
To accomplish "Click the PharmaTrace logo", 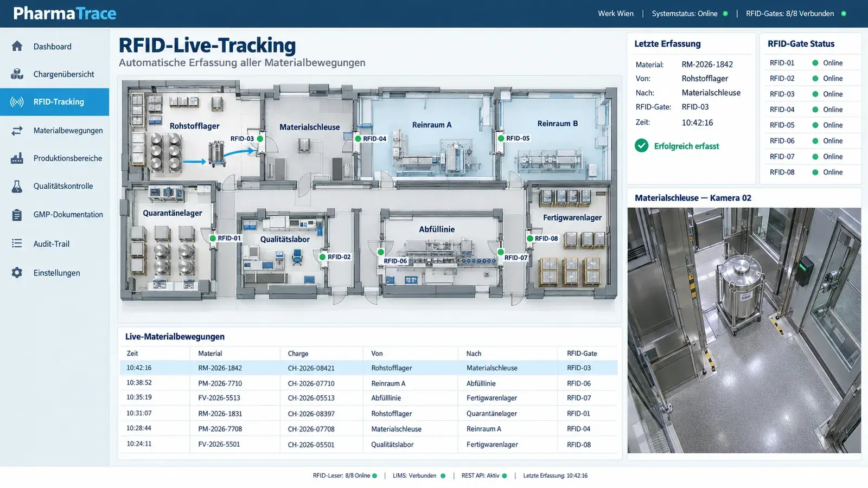I will (65, 13).
